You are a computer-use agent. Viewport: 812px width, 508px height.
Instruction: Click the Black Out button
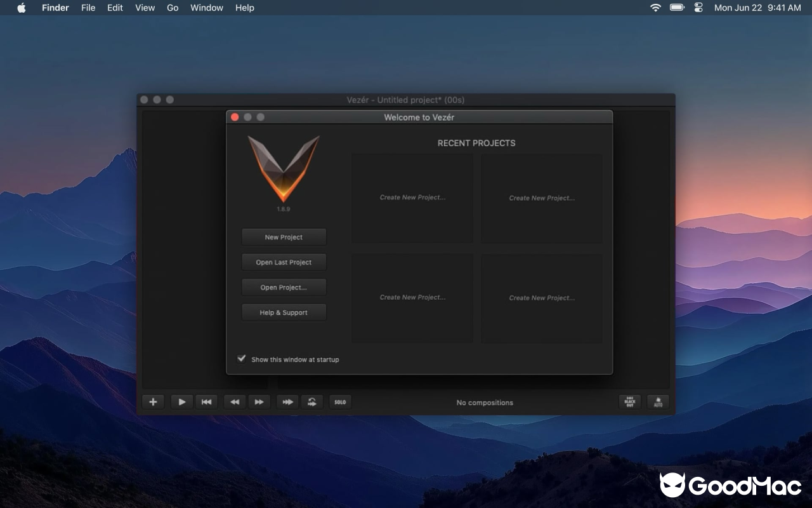pos(630,402)
